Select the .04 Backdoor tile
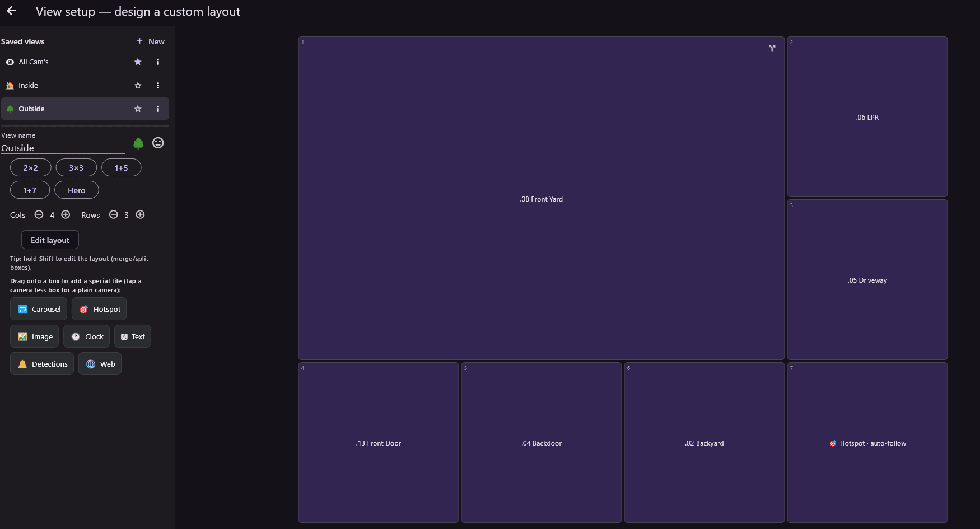Viewport: 980px width, 529px height. [x=542, y=443]
